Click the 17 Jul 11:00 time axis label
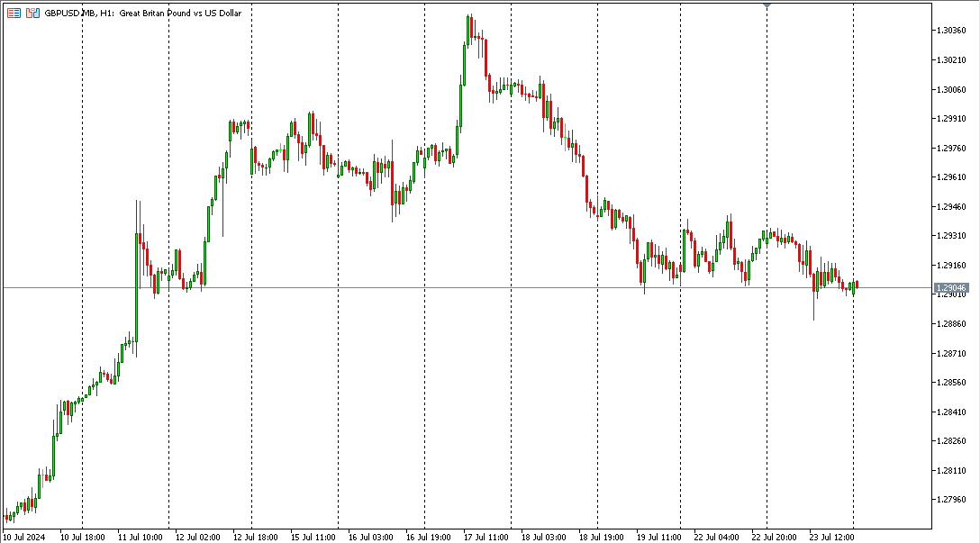This screenshot has width=980, height=543. tap(486, 538)
